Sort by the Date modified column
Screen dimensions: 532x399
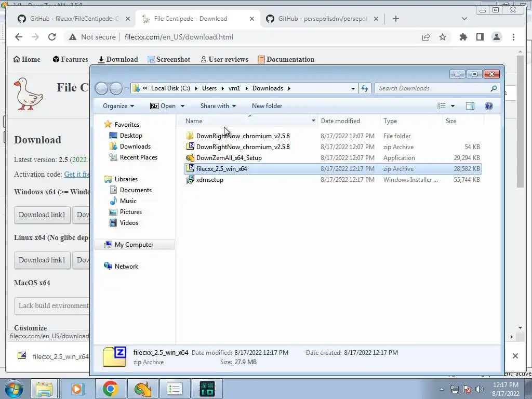point(340,121)
